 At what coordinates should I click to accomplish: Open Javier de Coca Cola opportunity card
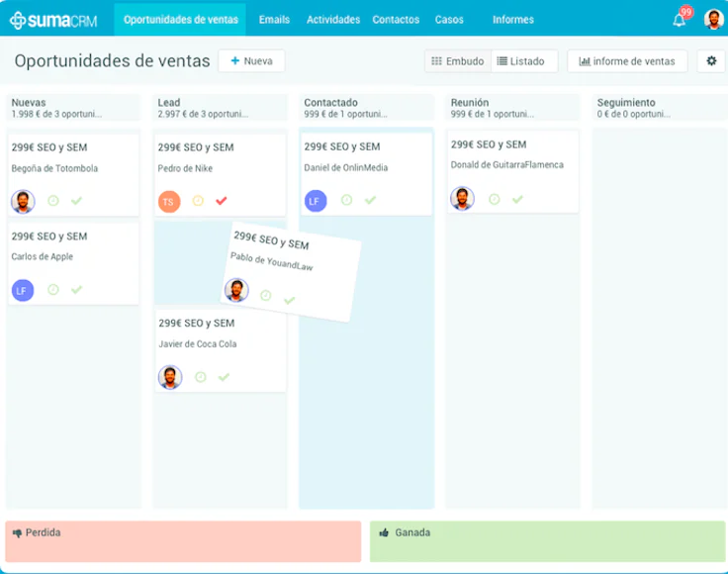click(221, 351)
